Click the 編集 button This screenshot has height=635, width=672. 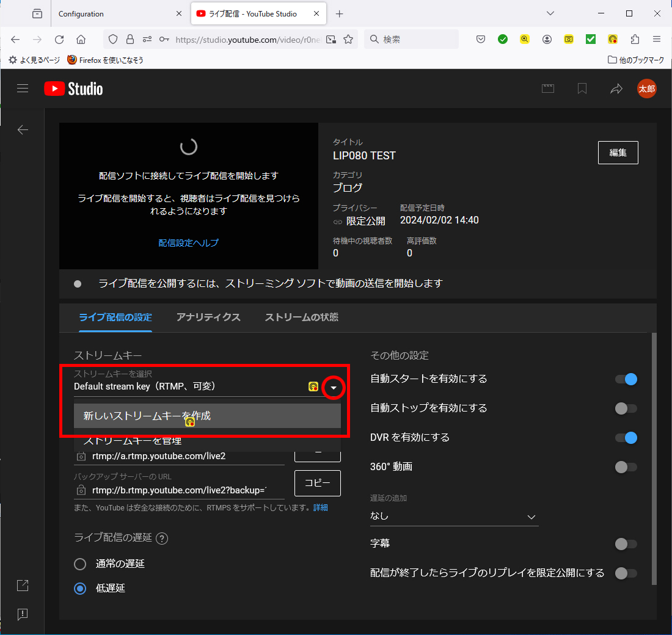[618, 153]
